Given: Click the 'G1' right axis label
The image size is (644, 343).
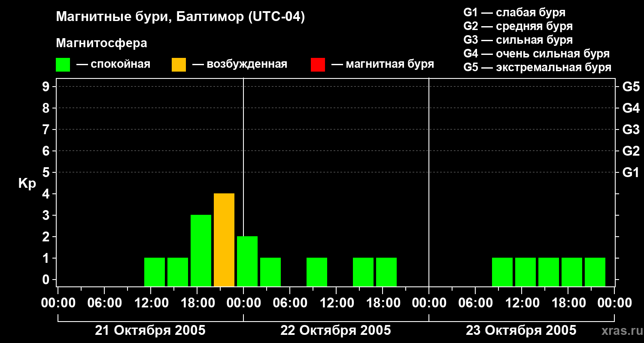Looking at the screenshot, I should click(x=631, y=172).
